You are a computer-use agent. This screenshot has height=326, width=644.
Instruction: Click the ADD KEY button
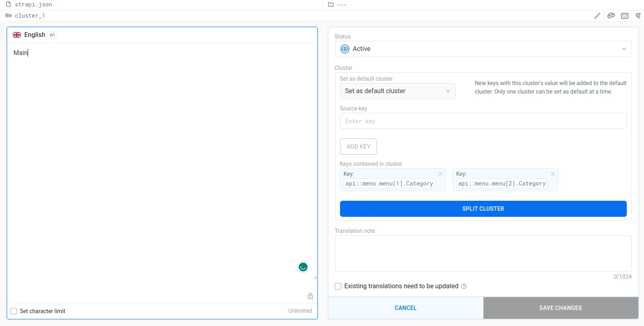pyautogui.click(x=358, y=147)
